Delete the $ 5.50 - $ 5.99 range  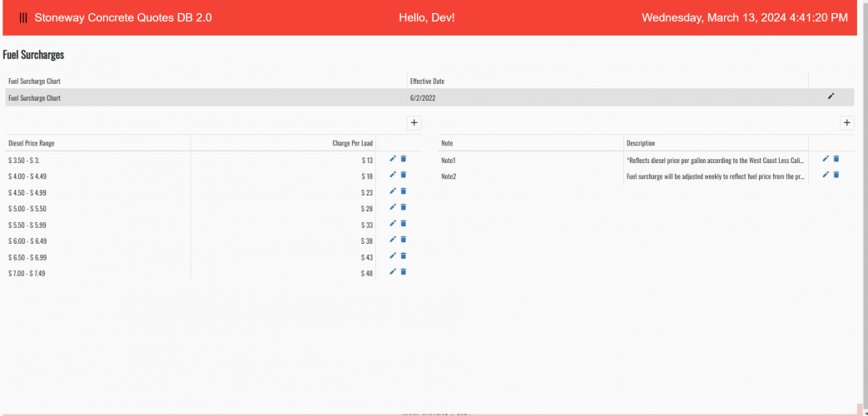click(404, 223)
